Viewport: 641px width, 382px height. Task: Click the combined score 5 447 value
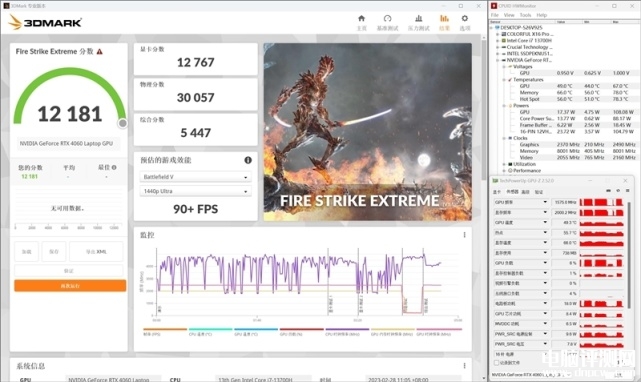pos(195,133)
